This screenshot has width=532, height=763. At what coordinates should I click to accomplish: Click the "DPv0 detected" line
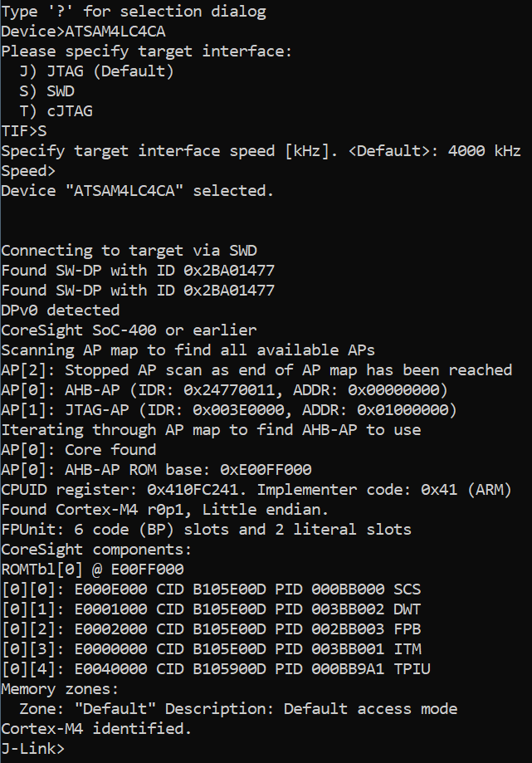click(x=61, y=311)
